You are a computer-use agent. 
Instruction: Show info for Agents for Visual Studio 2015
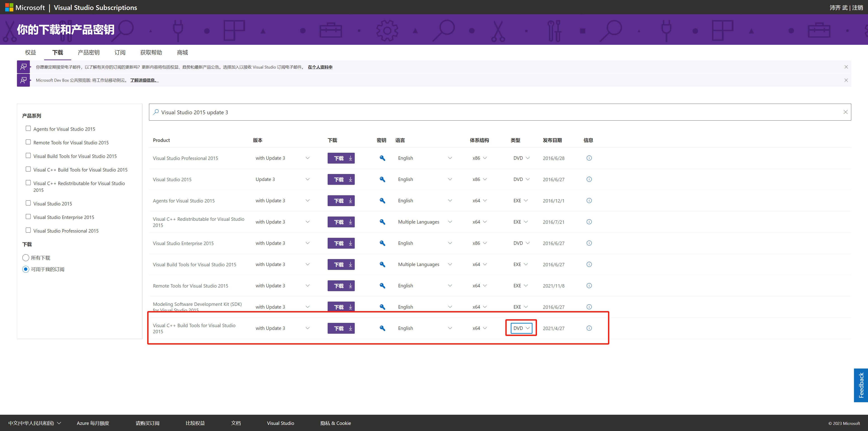(x=589, y=201)
